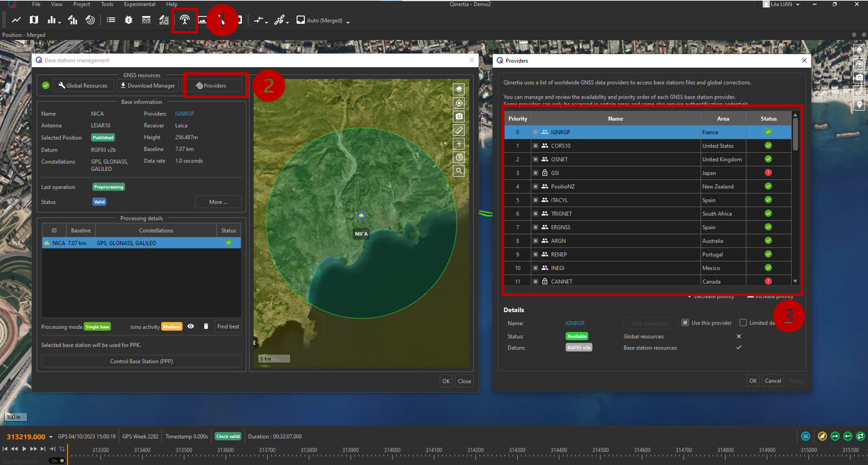
Task: Click the Find best button
Action: [228, 327]
